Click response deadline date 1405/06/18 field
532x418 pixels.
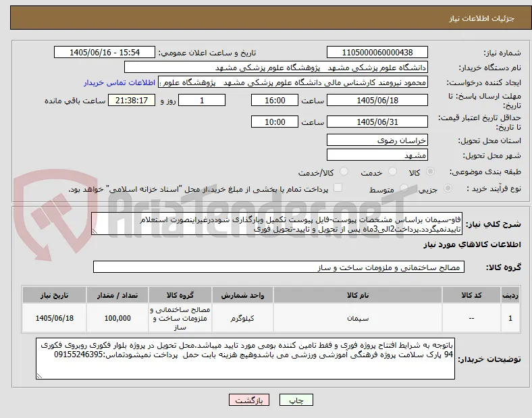click(x=377, y=101)
